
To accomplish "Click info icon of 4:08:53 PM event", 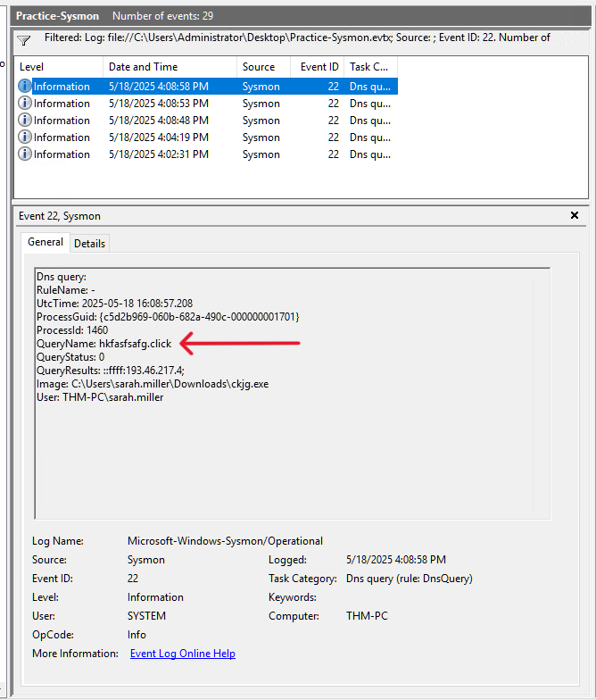I will [25, 104].
